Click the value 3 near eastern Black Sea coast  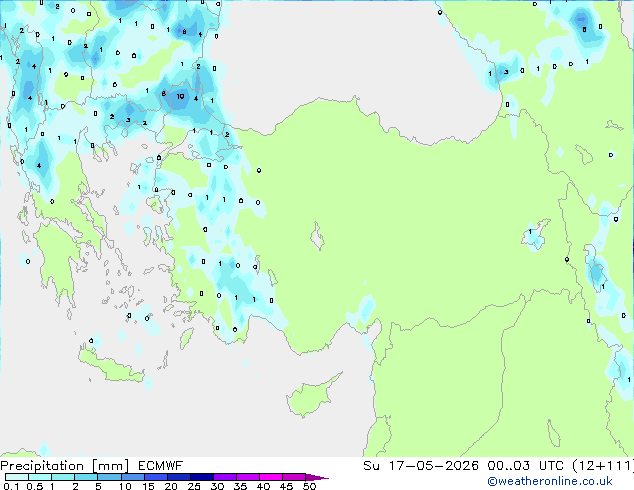coord(506,72)
